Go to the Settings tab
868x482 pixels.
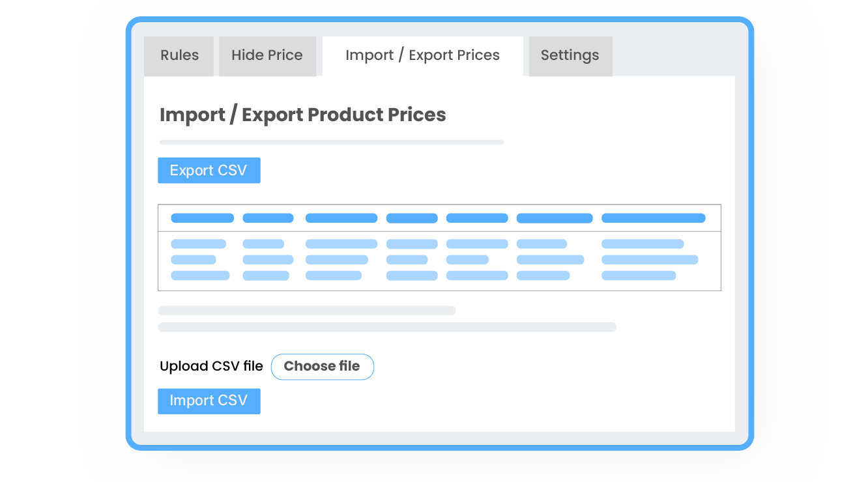tap(570, 56)
